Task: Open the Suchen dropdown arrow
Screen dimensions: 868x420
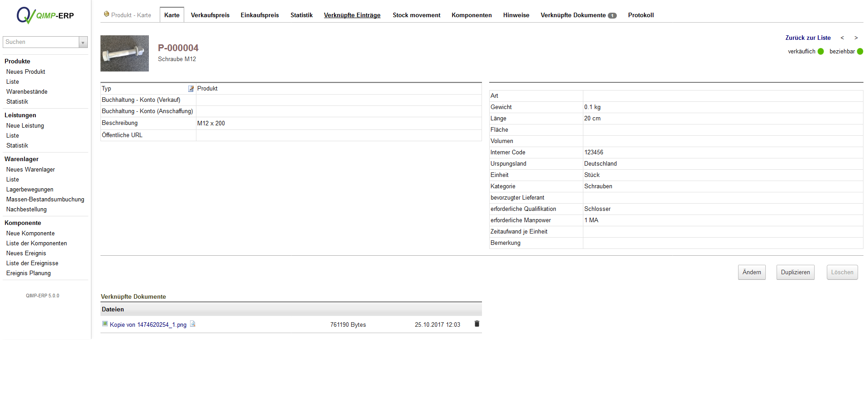Action: tap(83, 43)
